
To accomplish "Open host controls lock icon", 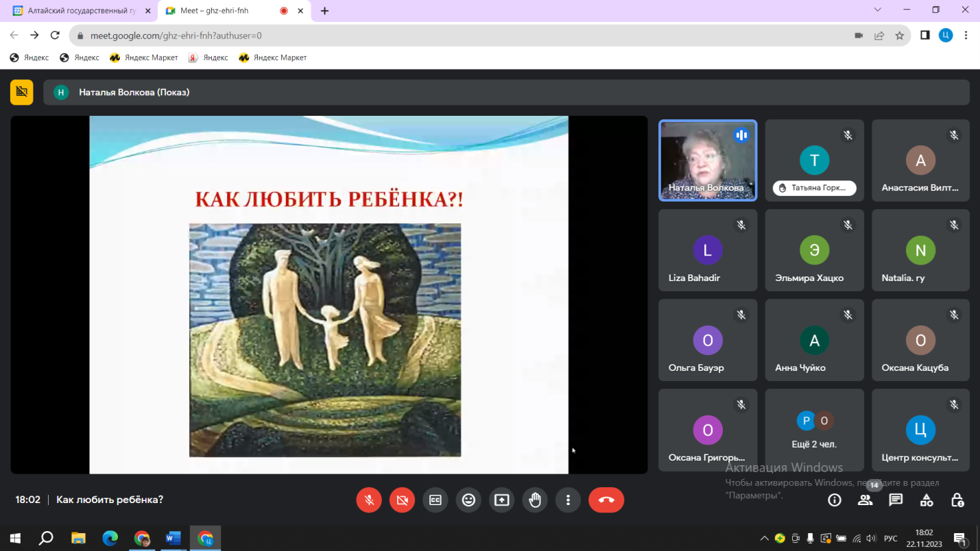I will coord(957,500).
